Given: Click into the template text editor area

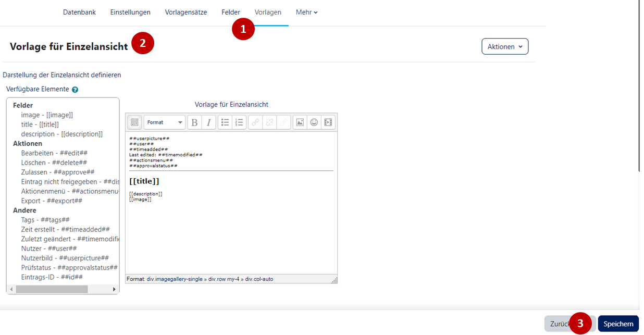Looking at the screenshot, I should (x=231, y=234).
